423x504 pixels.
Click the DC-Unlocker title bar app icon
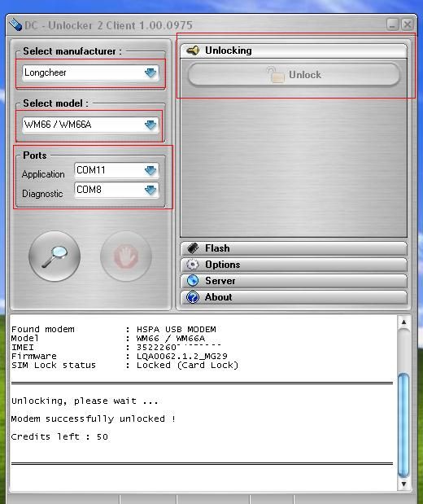point(15,24)
